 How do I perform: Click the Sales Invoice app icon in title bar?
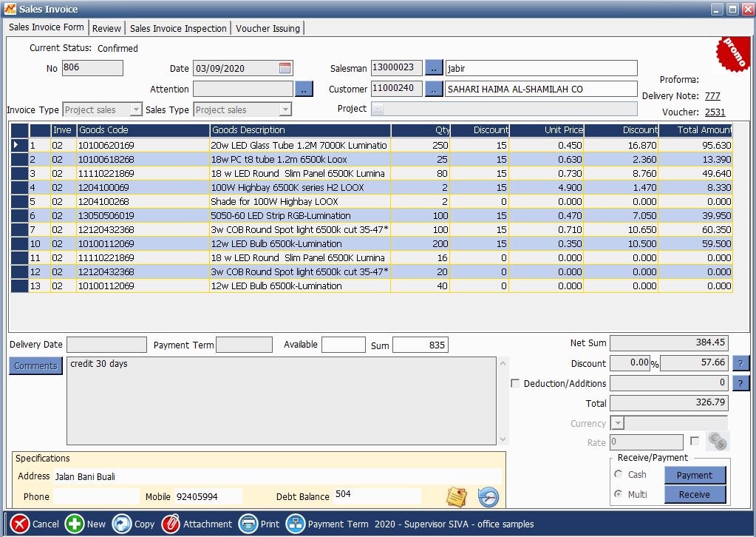tap(10, 9)
